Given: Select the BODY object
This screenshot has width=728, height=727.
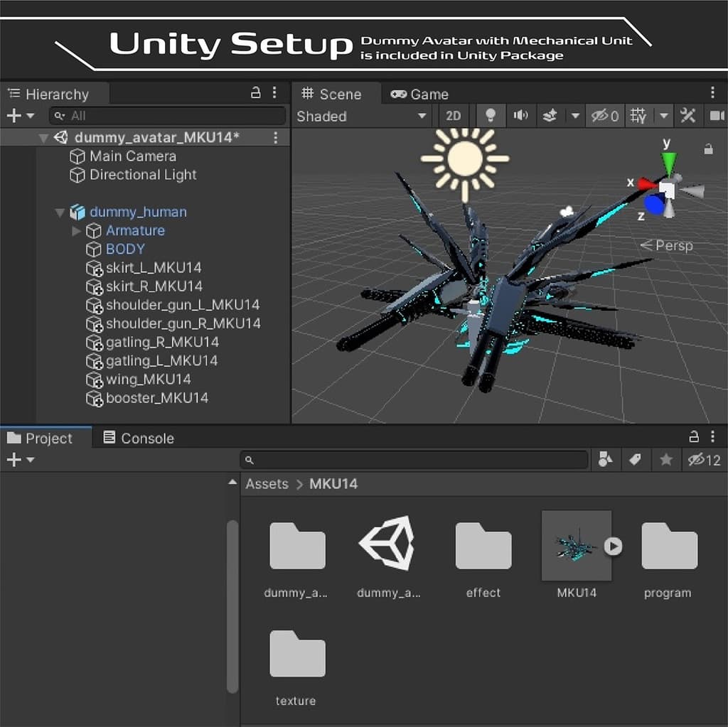Looking at the screenshot, I should click(116, 249).
